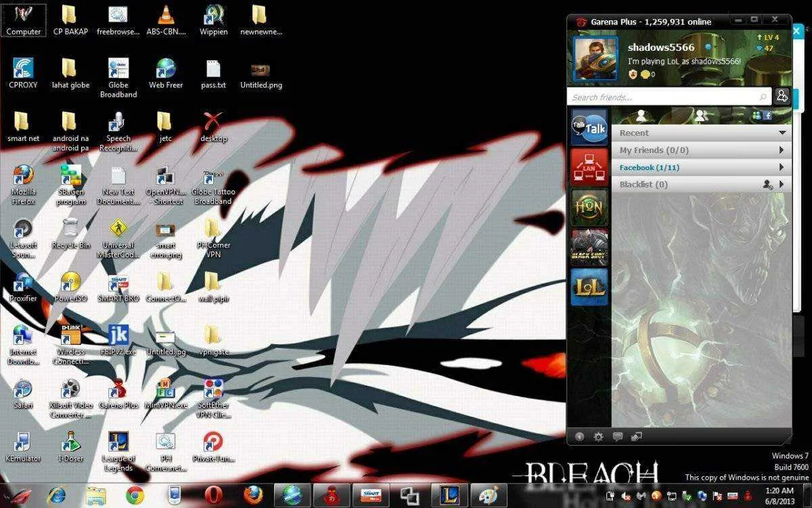Select the FBIPV2.exe desktop icon
The image size is (812, 508).
point(118,339)
